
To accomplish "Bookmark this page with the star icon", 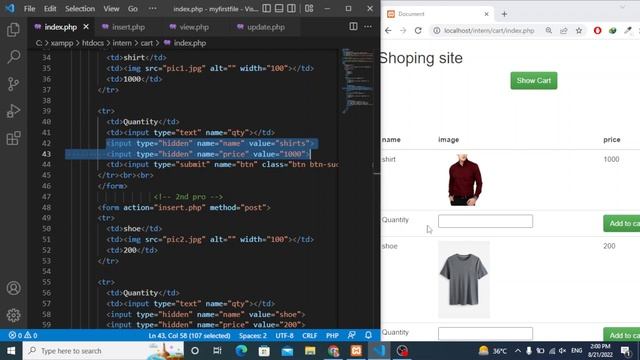I will coord(579,31).
